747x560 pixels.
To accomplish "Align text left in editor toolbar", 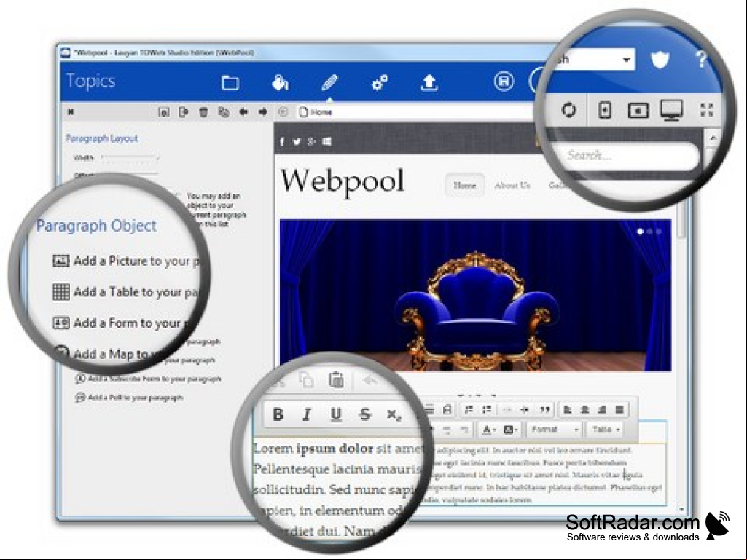I will 567,409.
